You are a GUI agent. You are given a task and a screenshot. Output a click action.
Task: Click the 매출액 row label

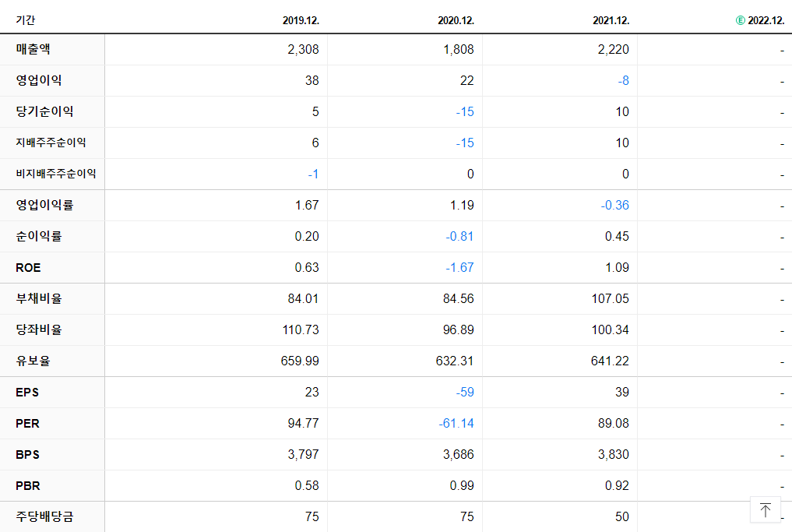(x=33, y=49)
